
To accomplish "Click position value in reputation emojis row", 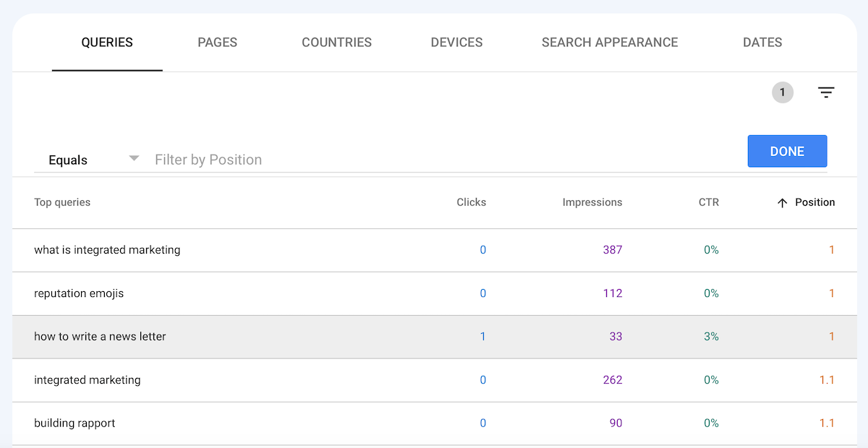I will (832, 293).
